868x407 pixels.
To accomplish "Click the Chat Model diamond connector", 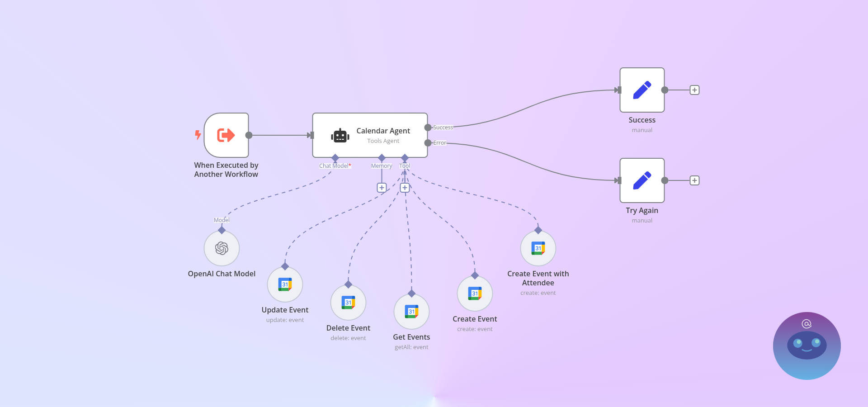I will click(x=335, y=158).
